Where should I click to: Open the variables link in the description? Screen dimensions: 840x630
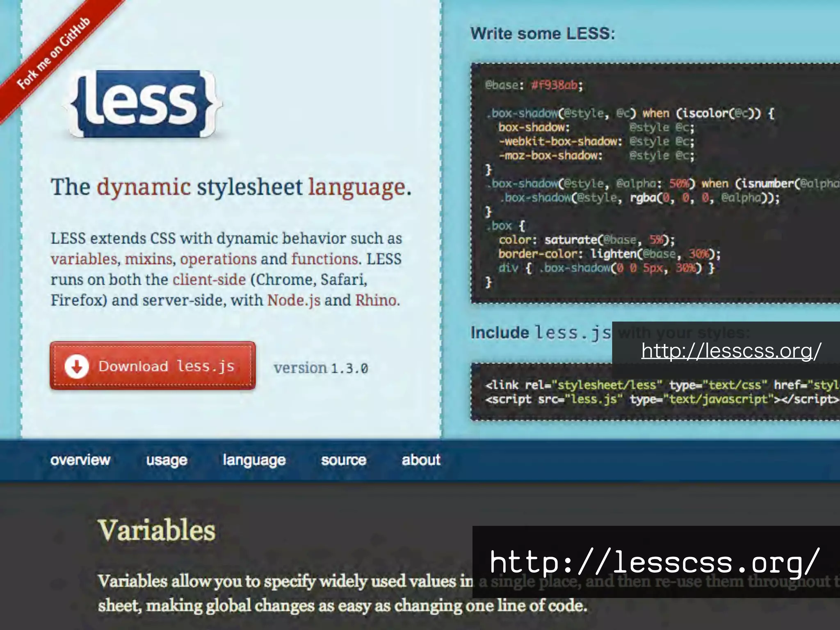tap(84, 259)
